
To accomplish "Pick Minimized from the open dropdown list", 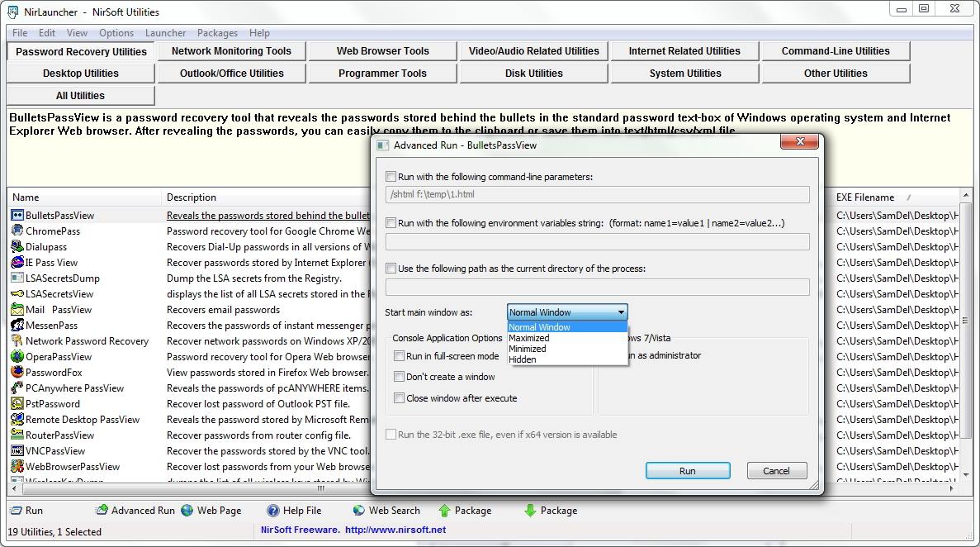I will [528, 349].
